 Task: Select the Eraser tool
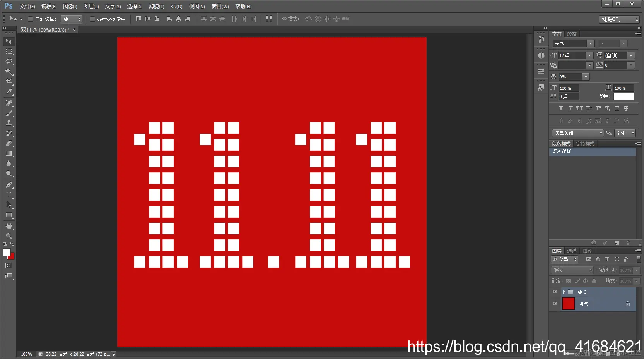coord(9,143)
